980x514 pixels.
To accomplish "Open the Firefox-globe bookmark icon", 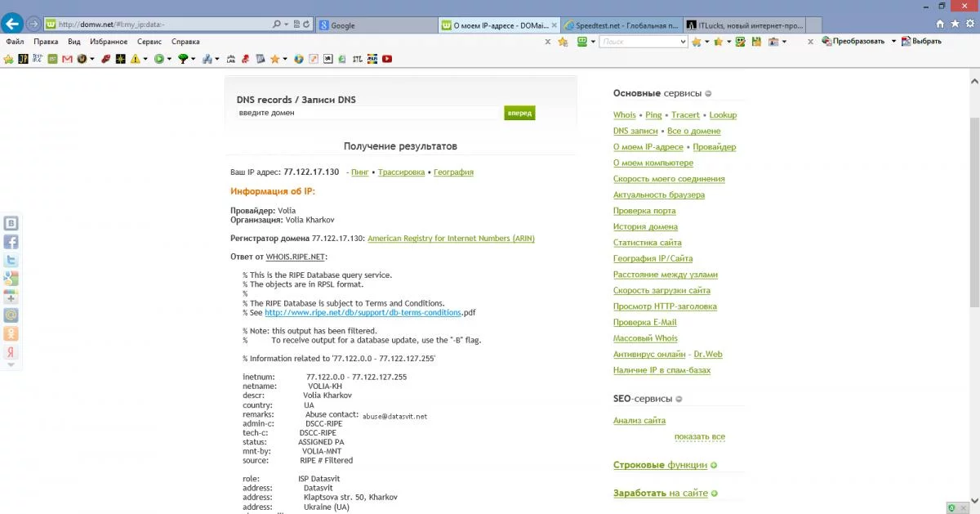I will click(299, 59).
